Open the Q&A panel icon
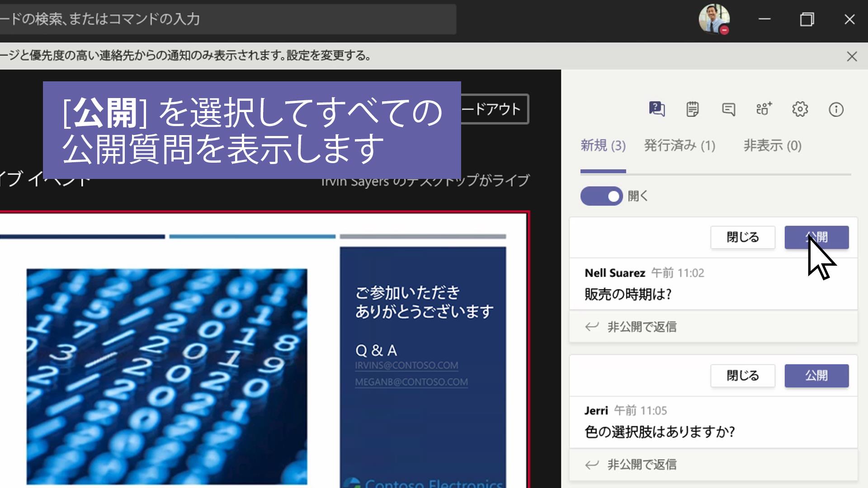This screenshot has width=868, height=488. point(656,109)
